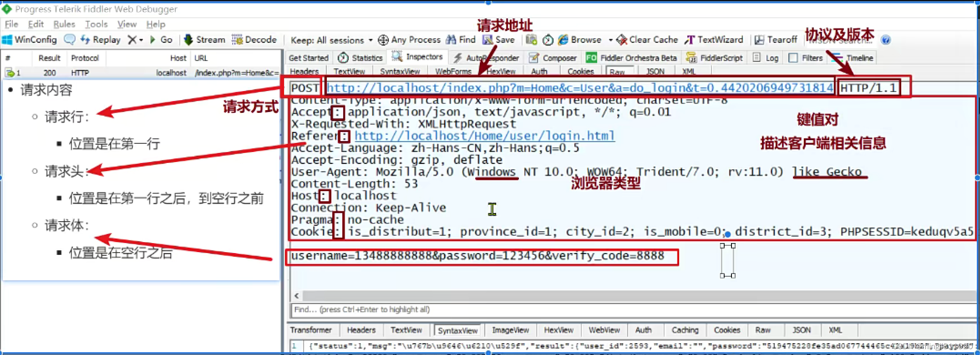This screenshot has width=980, height=355.
Task: Open the Log tab
Action: [x=766, y=58]
